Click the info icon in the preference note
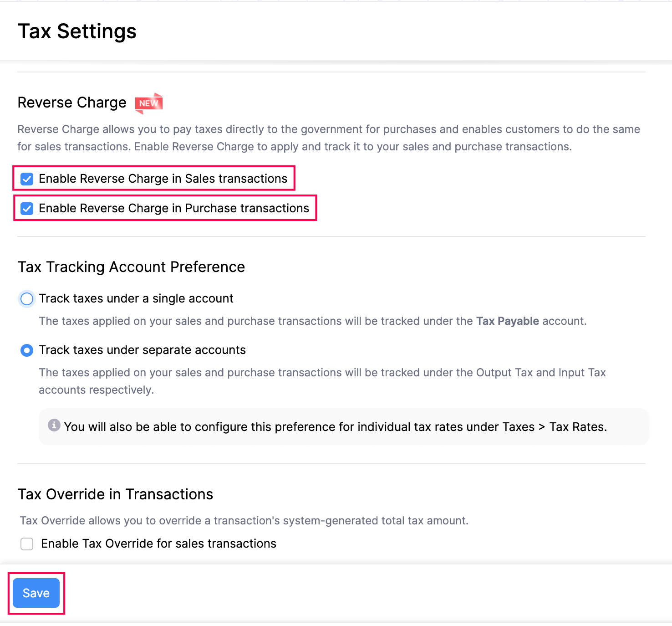Screen dimensions: 672x626 (x=54, y=426)
